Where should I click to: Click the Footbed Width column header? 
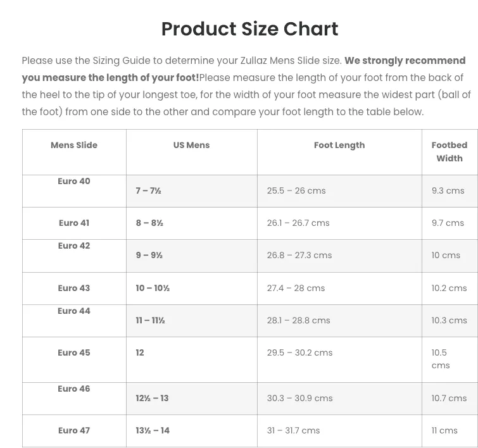point(450,152)
